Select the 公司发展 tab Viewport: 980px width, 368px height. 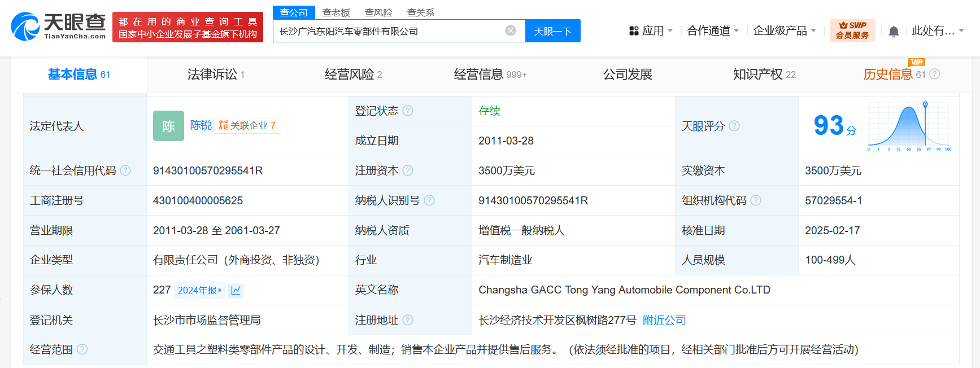pyautogui.click(x=628, y=75)
